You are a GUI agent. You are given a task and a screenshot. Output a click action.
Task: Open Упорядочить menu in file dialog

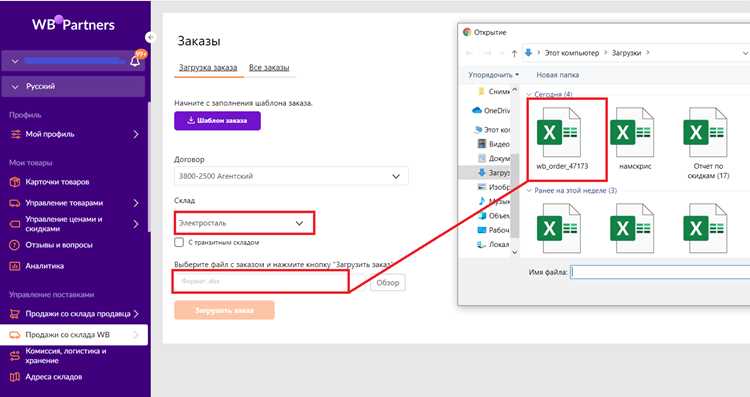pyautogui.click(x=494, y=75)
